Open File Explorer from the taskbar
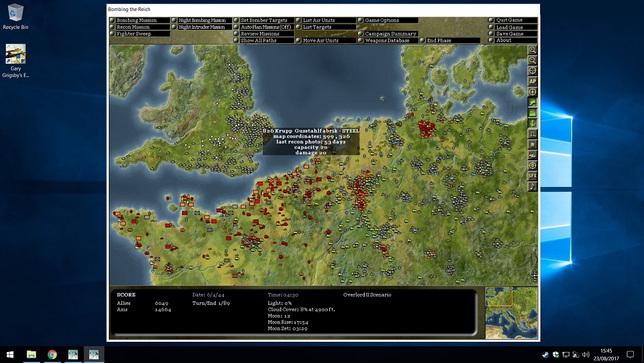 pyautogui.click(x=31, y=354)
